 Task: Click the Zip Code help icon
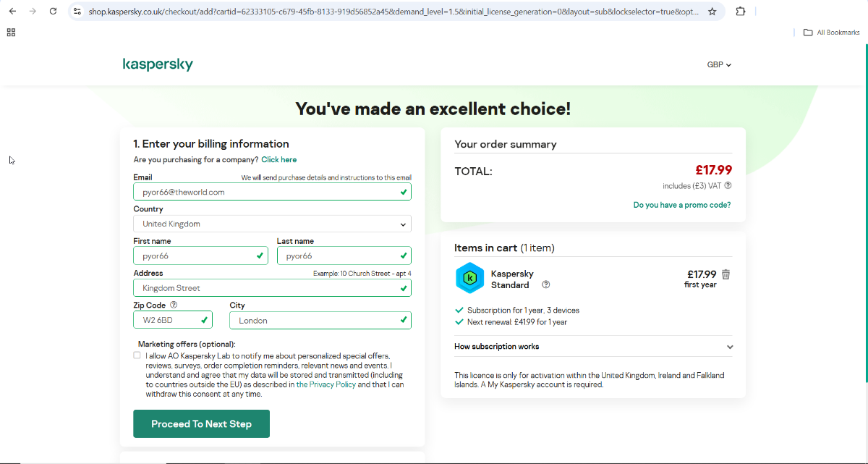click(x=174, y=305)
